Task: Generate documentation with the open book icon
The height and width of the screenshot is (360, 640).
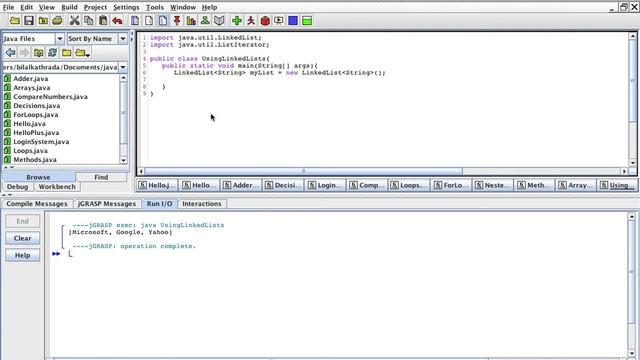Action: click(x=219, y=20)
